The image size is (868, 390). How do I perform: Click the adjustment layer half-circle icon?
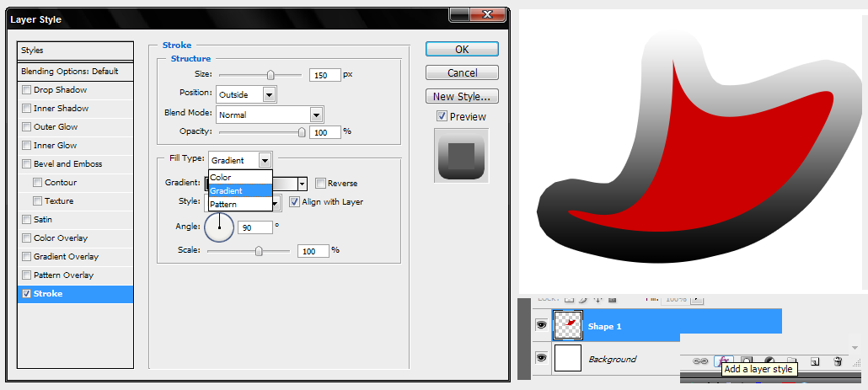769,361
